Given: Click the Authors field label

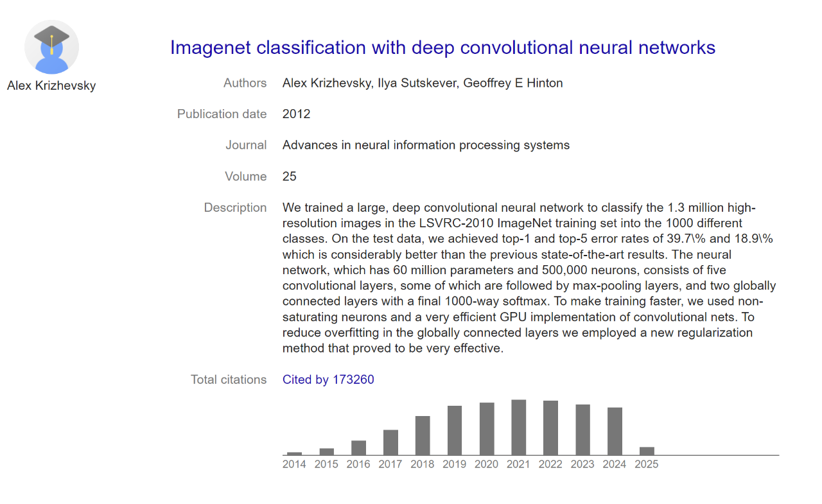Looking at the screenshot, I should (245, 83).
